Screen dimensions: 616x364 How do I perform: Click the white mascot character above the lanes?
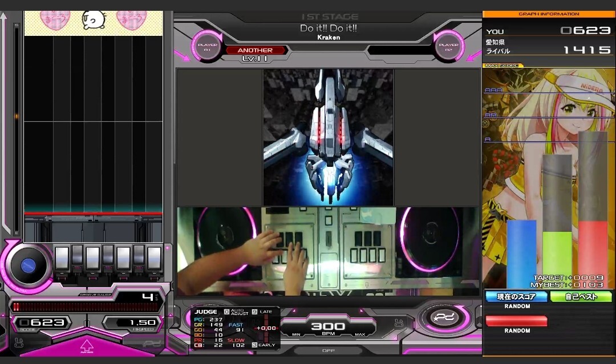(x=94, y=19)
